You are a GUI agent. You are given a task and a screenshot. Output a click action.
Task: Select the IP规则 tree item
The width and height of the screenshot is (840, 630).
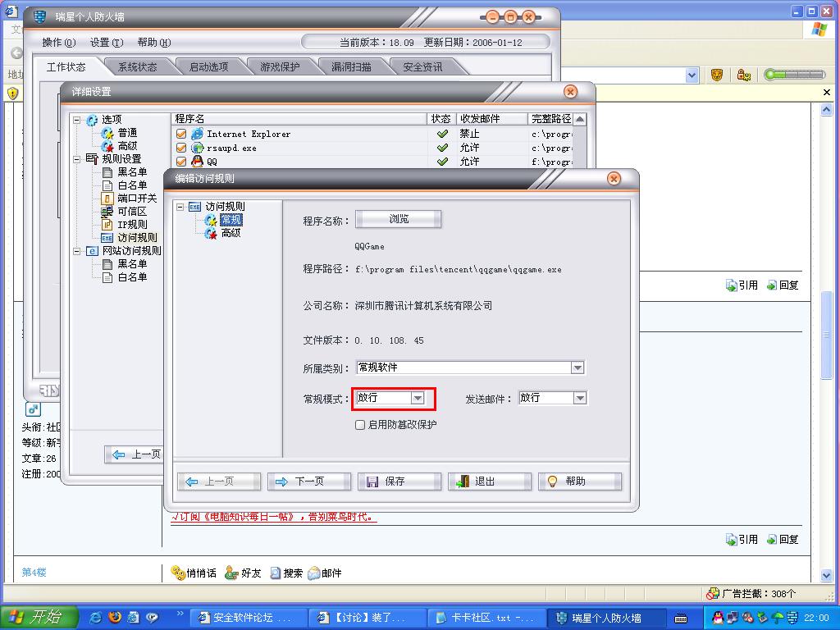[132, 225]
